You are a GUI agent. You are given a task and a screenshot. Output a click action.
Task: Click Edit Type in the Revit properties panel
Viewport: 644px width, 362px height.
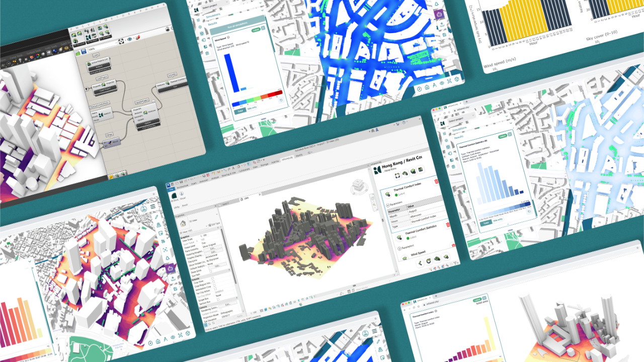pyautogui.click(x=214, y=224)
